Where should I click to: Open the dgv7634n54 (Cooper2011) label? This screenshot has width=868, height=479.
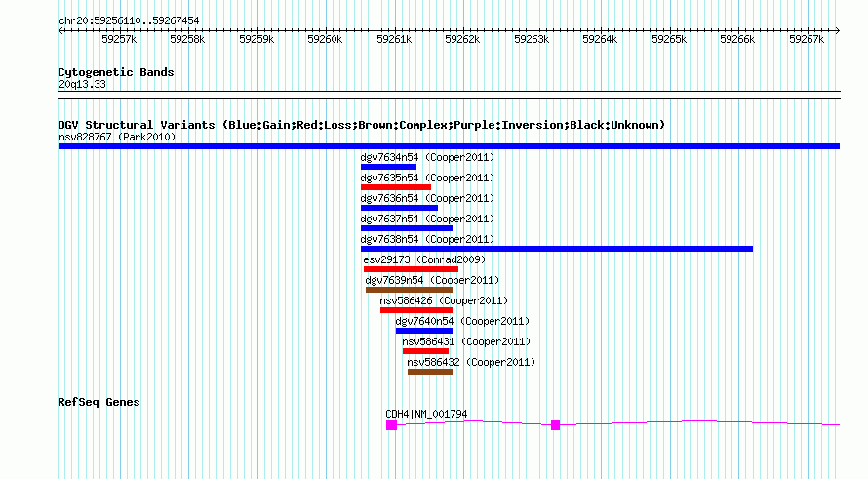(427, 157)
